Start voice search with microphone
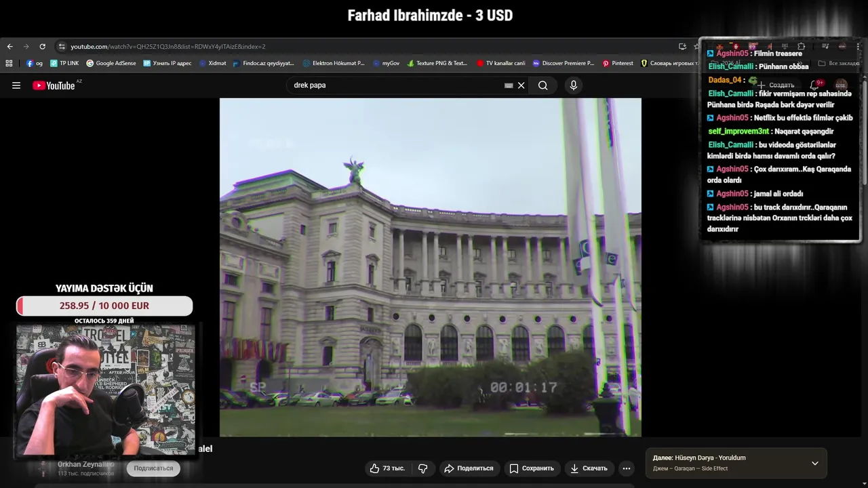The height and width of the screenshot is (488, 868). coord(574,85)
